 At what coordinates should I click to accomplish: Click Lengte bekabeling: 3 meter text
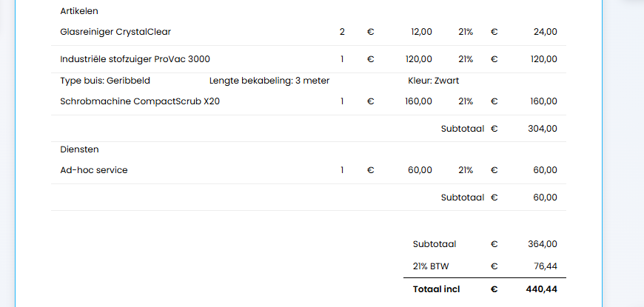pos(269,81)
